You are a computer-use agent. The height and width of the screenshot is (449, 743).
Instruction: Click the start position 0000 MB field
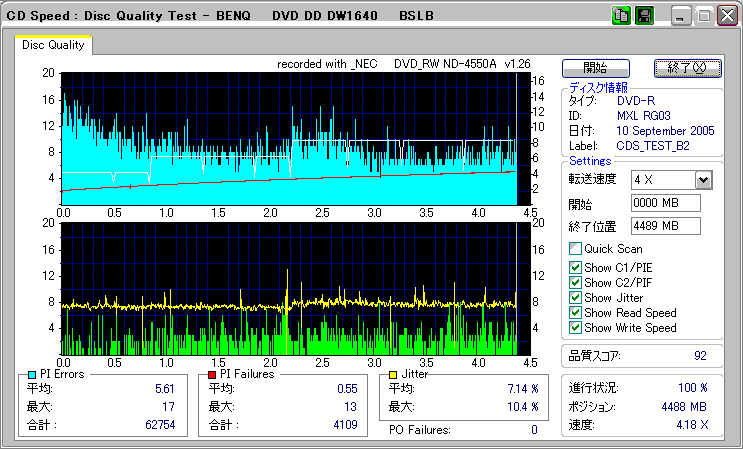(665, 203)
